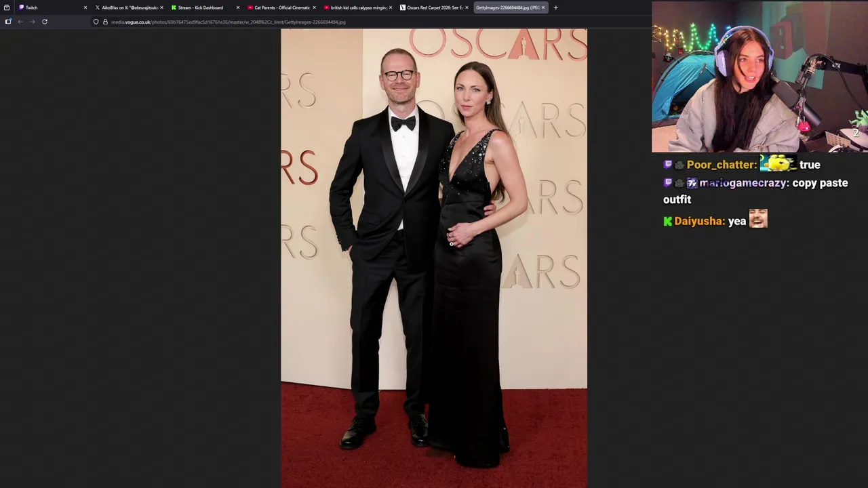Close the AikoBliss on X tab
Viewport: 868px width, 488px height.
pyautogui.click(x=161, y=7)
